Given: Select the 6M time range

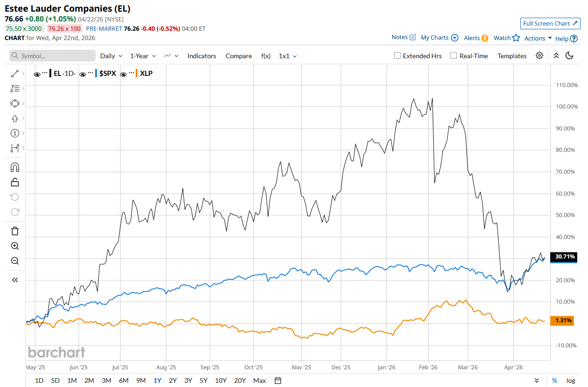Looking at the screenshot, I should [124, 380].
